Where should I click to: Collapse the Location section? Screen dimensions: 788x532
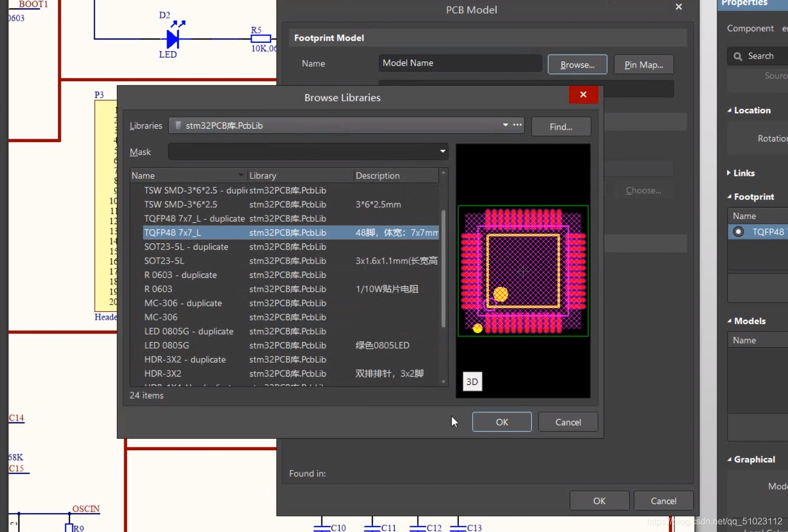(730, 110)
